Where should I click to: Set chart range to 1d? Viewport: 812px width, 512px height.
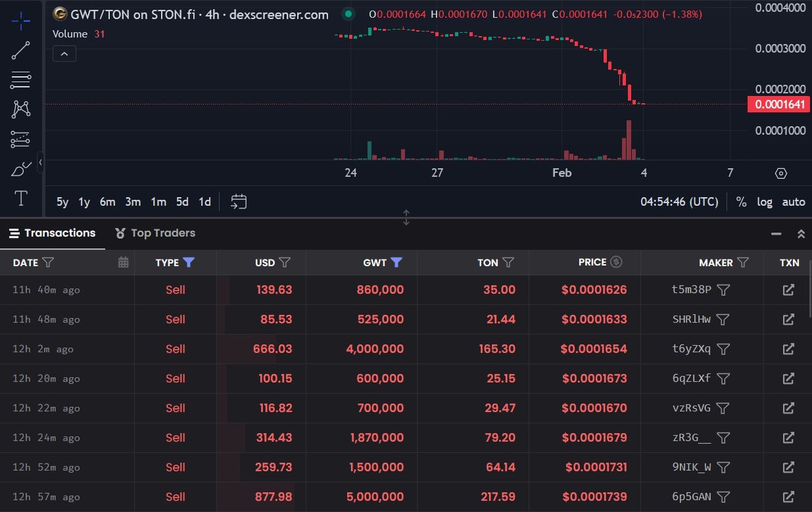tap(205, 202)
